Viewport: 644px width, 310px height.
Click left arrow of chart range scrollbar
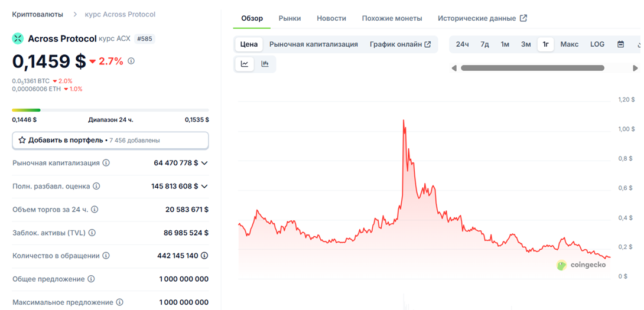point(454,68)
